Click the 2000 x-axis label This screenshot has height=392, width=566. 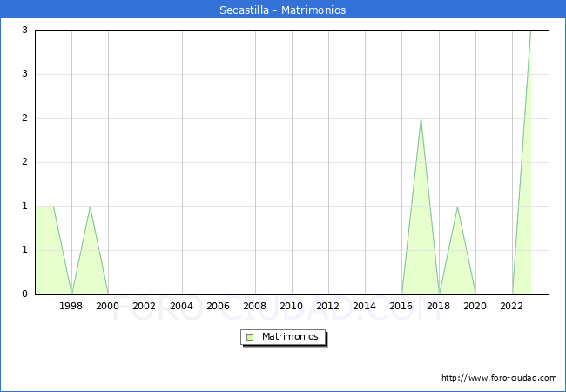click(108, 306)
